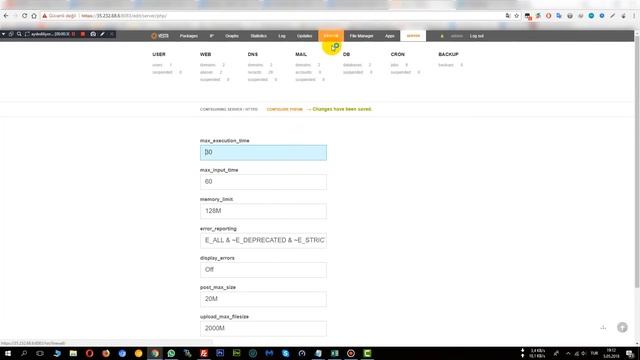Click the max_input_time field

coord(263,182)
